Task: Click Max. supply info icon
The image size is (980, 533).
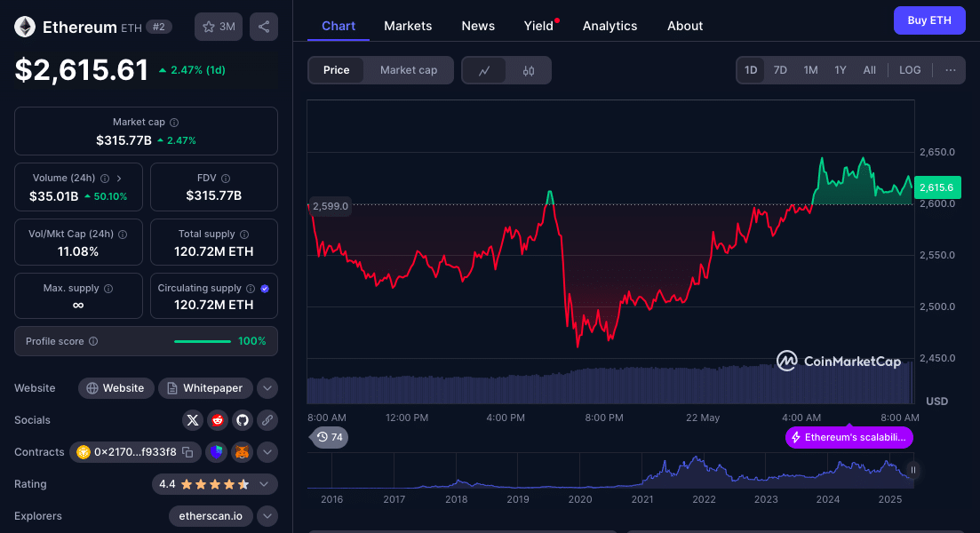Action: [108, 289]
